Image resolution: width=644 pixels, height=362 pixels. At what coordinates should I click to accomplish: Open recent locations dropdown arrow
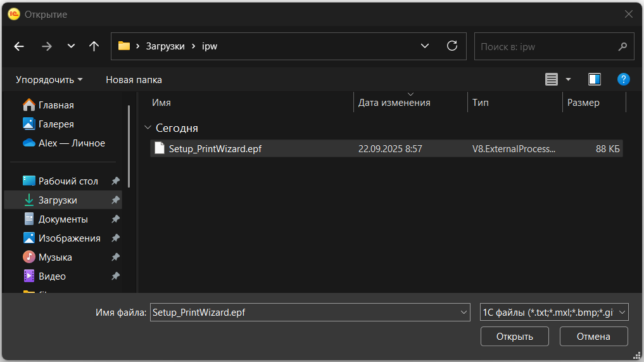tap(71, 46)
